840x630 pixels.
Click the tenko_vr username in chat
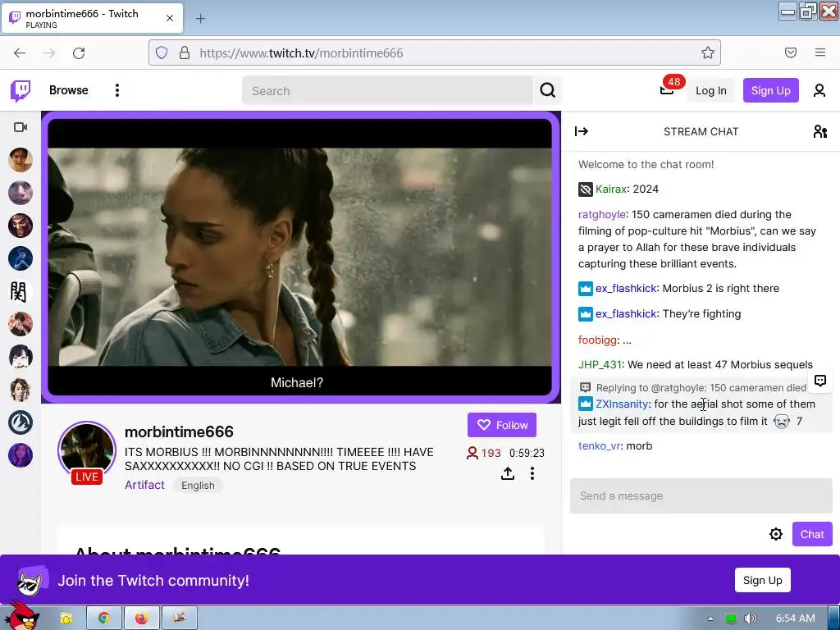(x=600, y=445)
